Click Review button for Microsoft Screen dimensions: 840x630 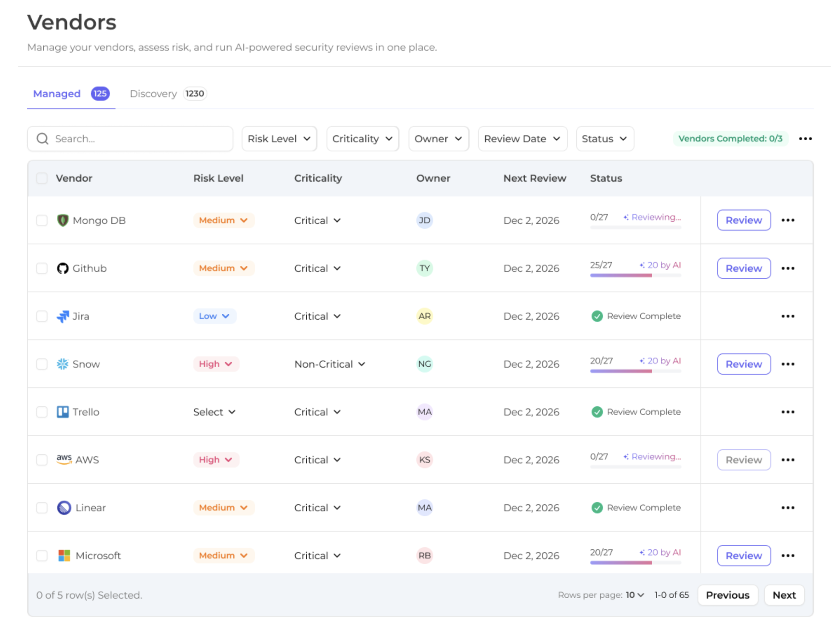744,555
